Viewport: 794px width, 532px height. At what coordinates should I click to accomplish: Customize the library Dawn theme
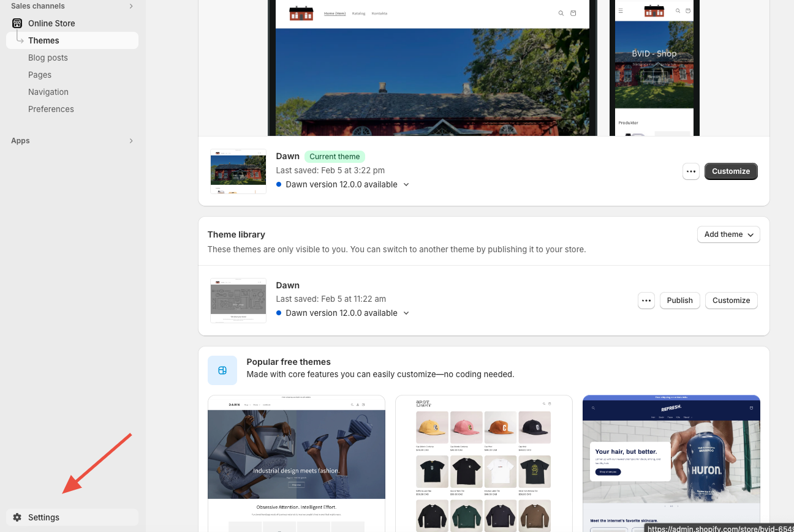click(x=731, y=300)
